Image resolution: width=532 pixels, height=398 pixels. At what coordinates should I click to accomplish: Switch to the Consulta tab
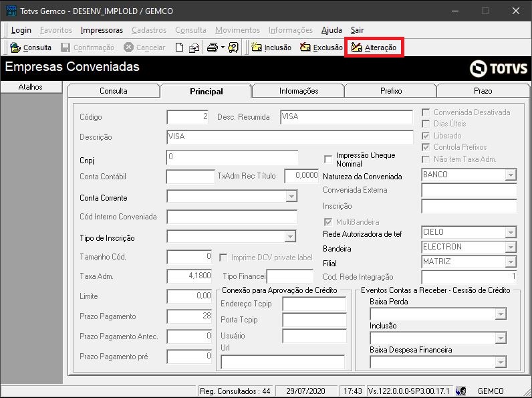tap(114, 91)
